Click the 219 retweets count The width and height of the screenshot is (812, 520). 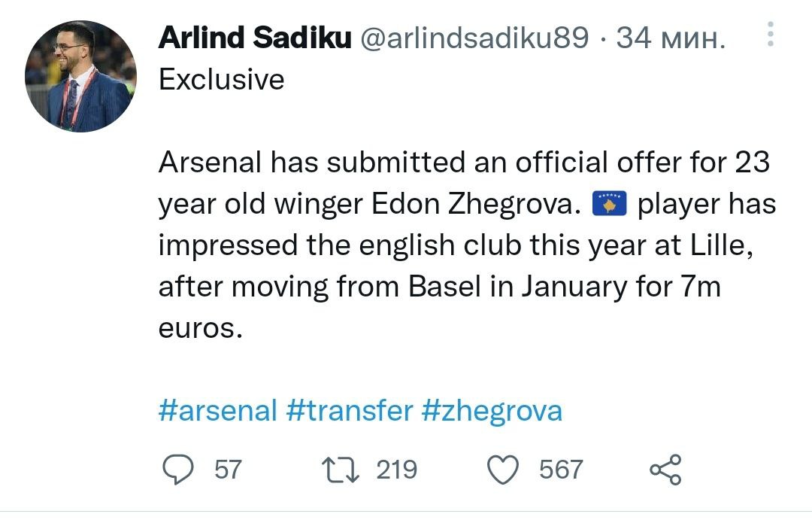(x=396, y=470)
